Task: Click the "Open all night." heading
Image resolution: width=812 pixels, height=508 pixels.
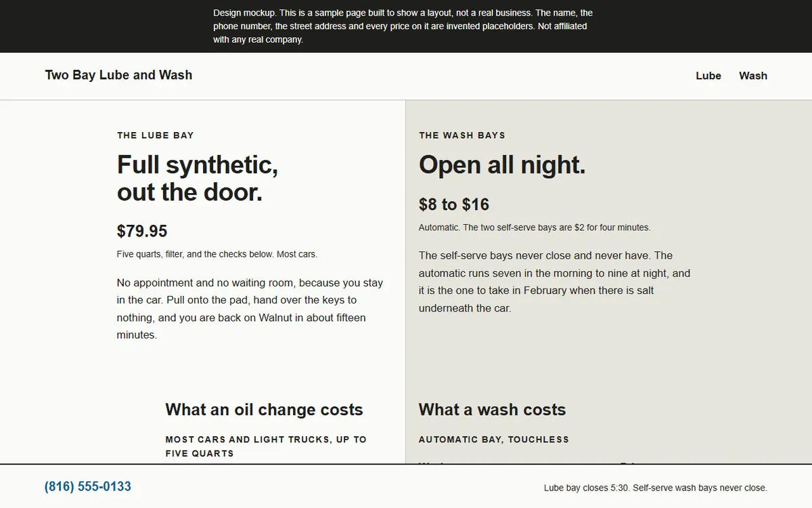Action: point(502,165)
